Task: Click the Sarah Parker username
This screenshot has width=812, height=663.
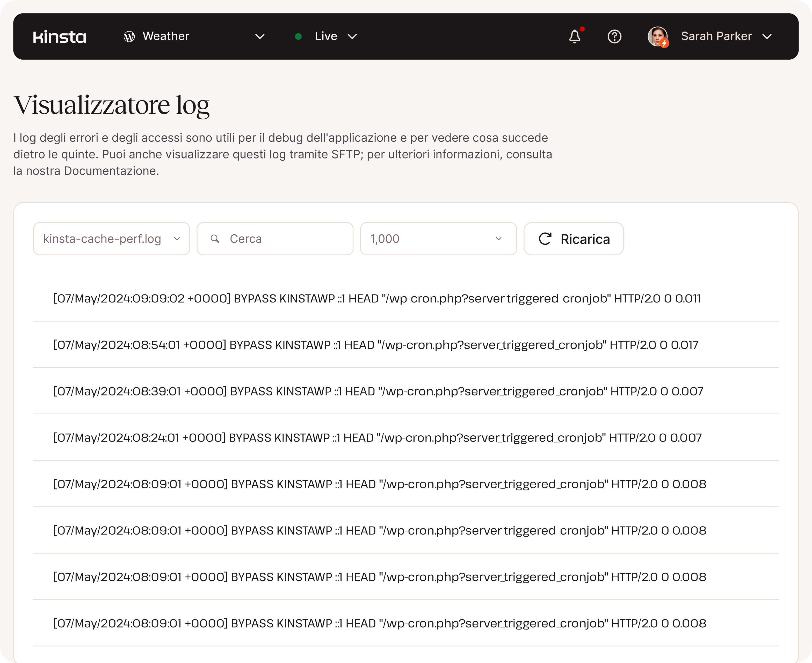Action: 716,36
